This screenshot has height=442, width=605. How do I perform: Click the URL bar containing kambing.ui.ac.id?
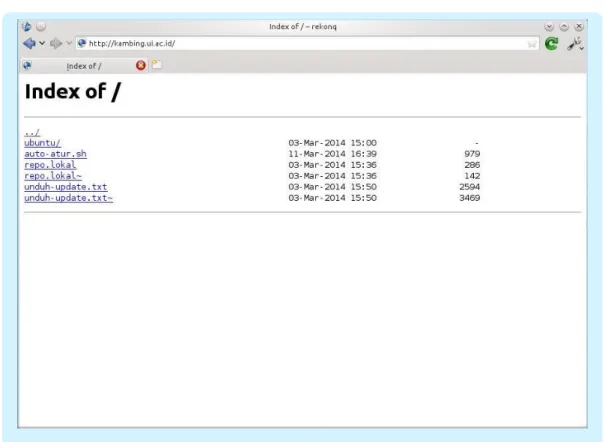point(307,43)
